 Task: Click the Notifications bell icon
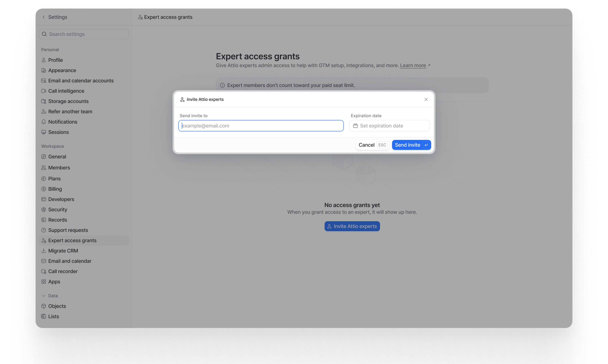[44, 122]
